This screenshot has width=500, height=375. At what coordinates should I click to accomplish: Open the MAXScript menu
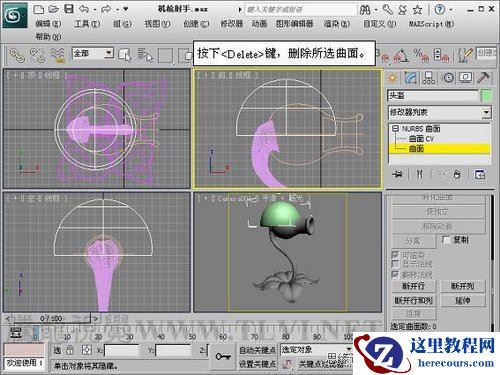click(431, 24)
